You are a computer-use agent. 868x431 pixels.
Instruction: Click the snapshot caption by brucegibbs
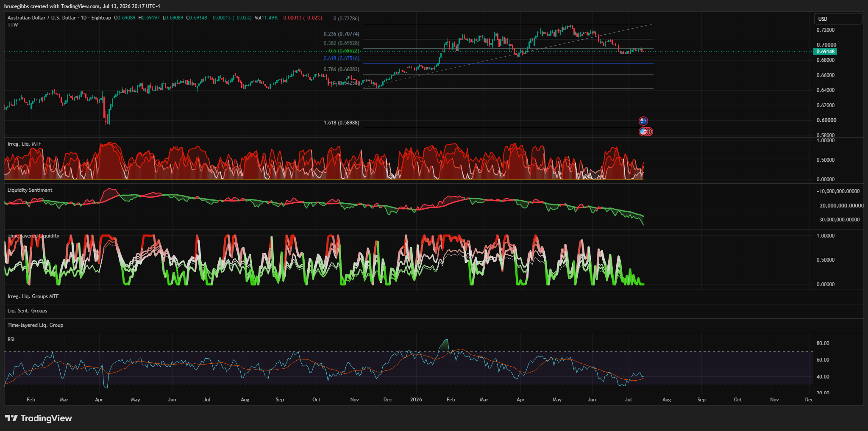[82, 6]
